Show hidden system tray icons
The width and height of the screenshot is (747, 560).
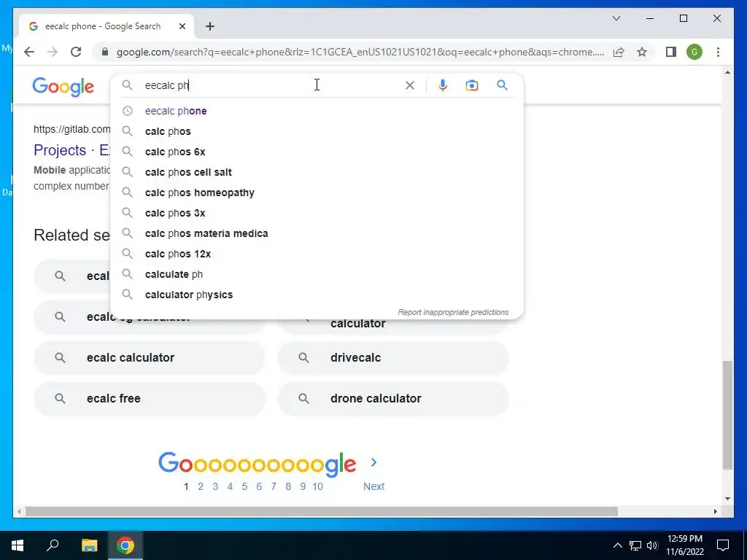click(x=617, y=545)
